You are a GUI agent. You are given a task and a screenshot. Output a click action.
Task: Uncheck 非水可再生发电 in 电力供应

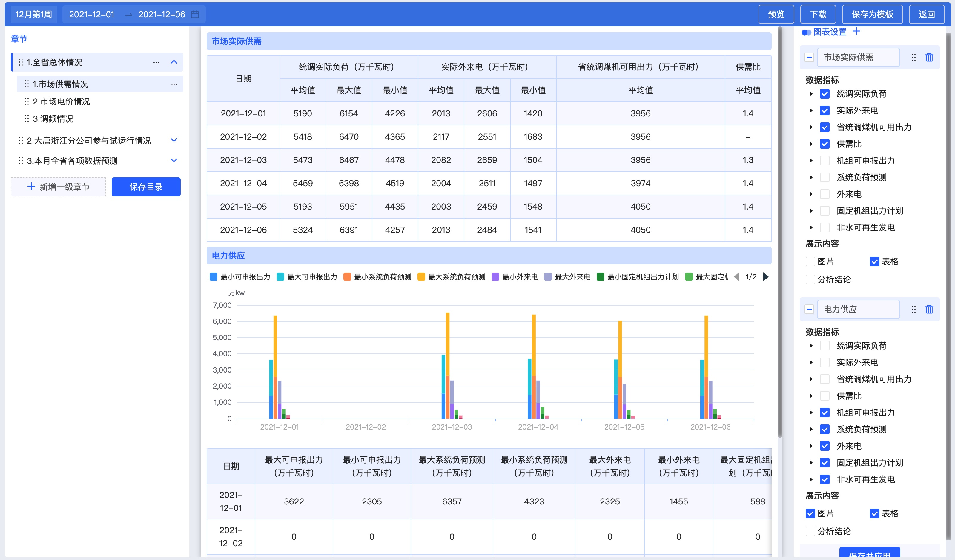pos(825,479)
